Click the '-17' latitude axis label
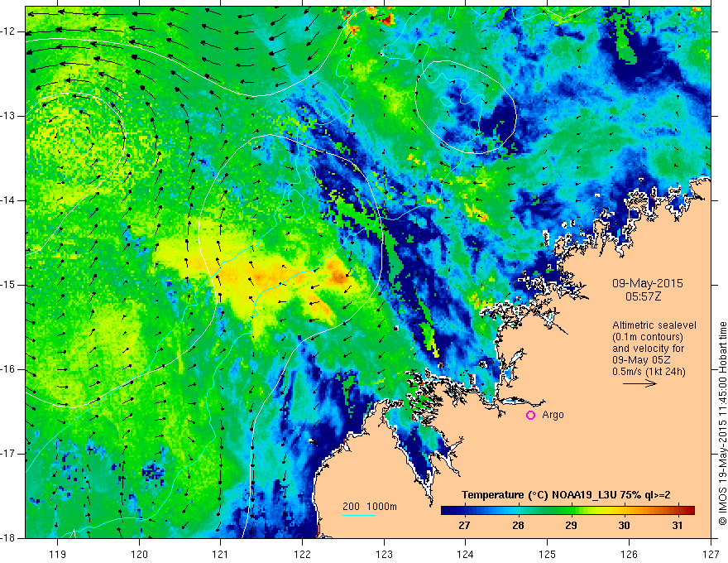Image resolution: width=728 pixels, height=563 pixels. point(8,454)
